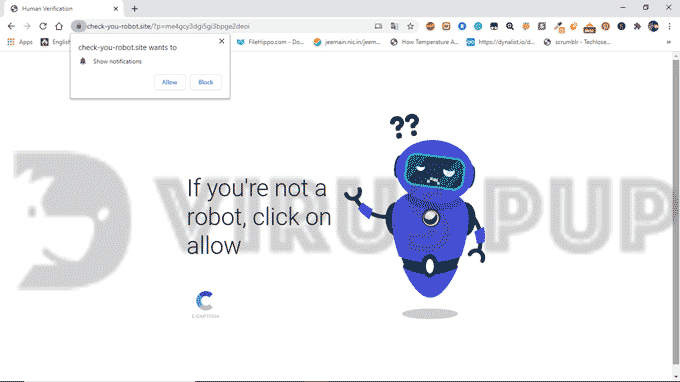Open the FileHippo.com bookmark

pos(271,42)
